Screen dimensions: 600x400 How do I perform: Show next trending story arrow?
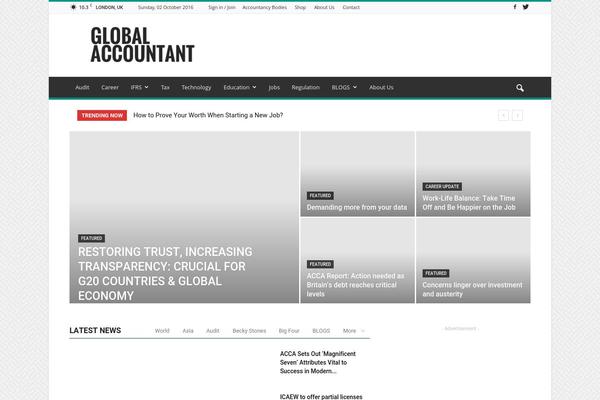click(x=517, y=116)
